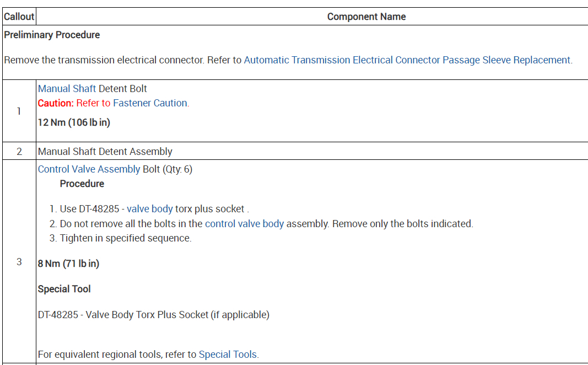
Task: Click the valve body link in step 1
Action: click(x=150, y=209)
